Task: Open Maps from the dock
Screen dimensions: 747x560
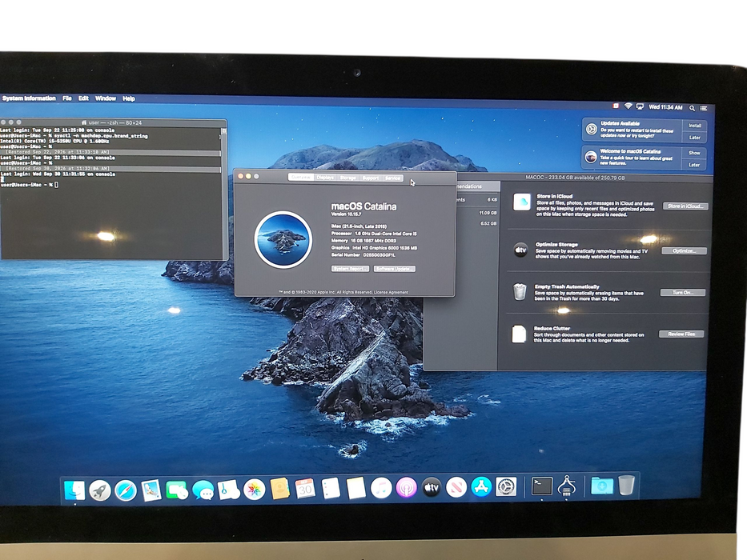Action: pos(229,490)
